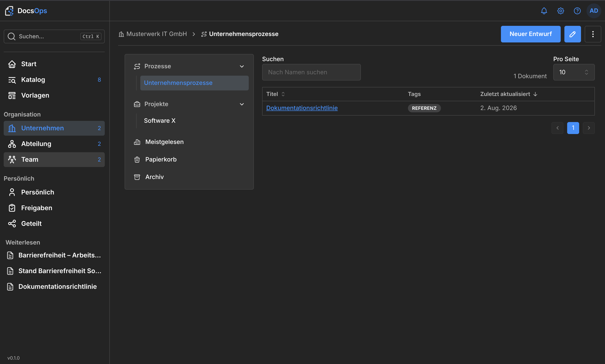
Task: Click the pencil edit button
Action: click(572, 34)
